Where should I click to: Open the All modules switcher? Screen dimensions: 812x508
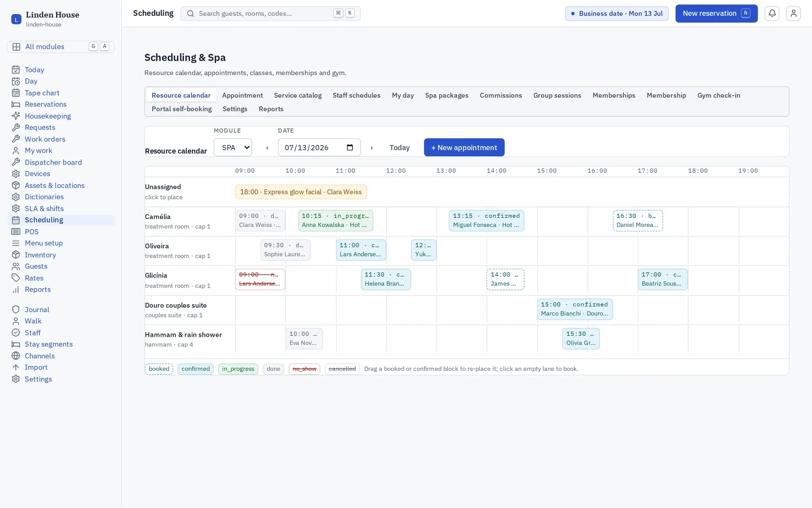[x=60, y=47]
